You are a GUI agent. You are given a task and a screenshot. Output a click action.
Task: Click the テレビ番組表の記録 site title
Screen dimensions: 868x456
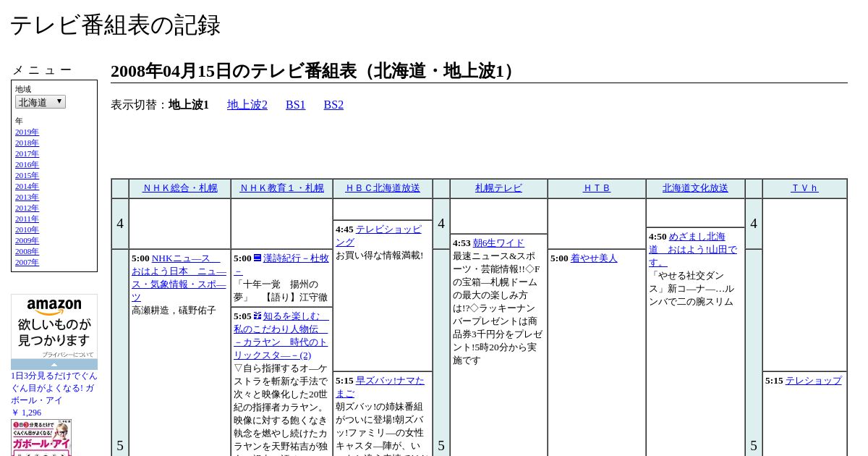[115, 25]
